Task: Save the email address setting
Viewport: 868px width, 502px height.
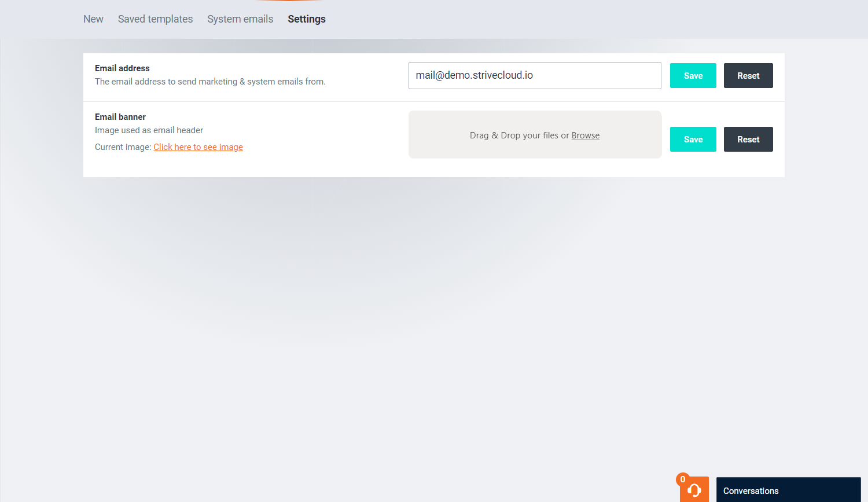Action: coord(693,76)
